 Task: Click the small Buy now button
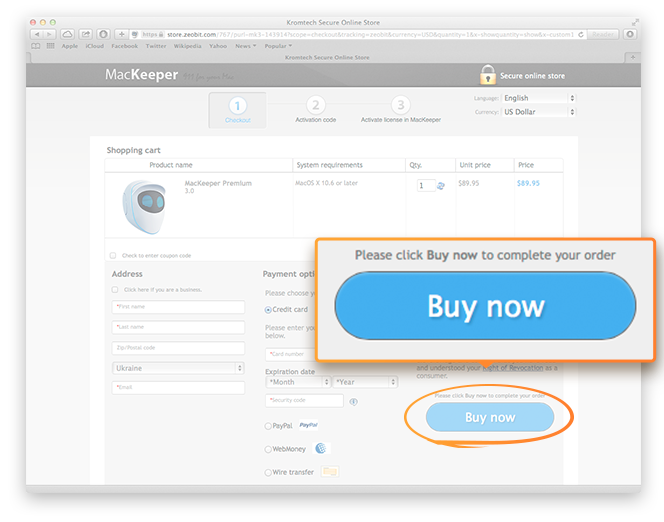(x=490, y=417)
